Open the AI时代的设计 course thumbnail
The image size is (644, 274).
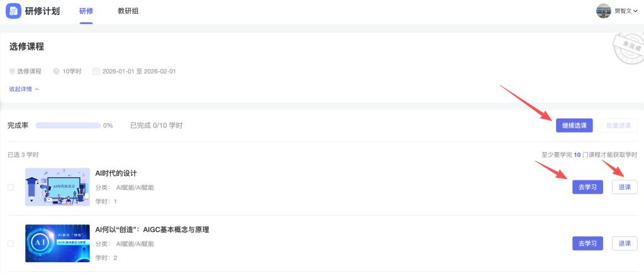tap(57, 187)
